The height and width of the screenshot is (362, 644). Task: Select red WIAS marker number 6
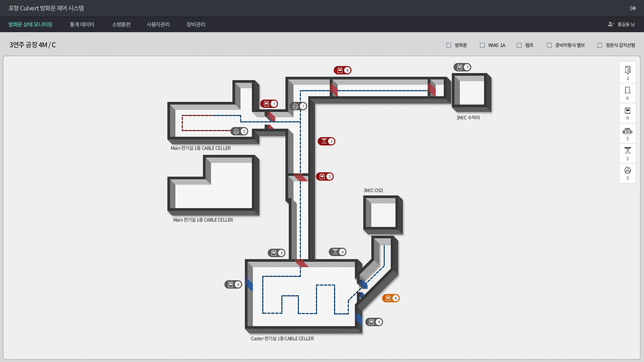click(342, 70)
